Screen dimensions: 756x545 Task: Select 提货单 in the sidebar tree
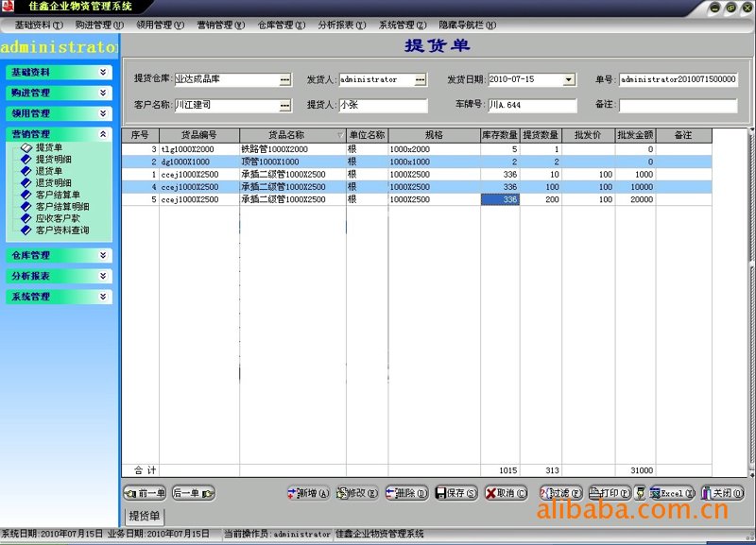48,147
